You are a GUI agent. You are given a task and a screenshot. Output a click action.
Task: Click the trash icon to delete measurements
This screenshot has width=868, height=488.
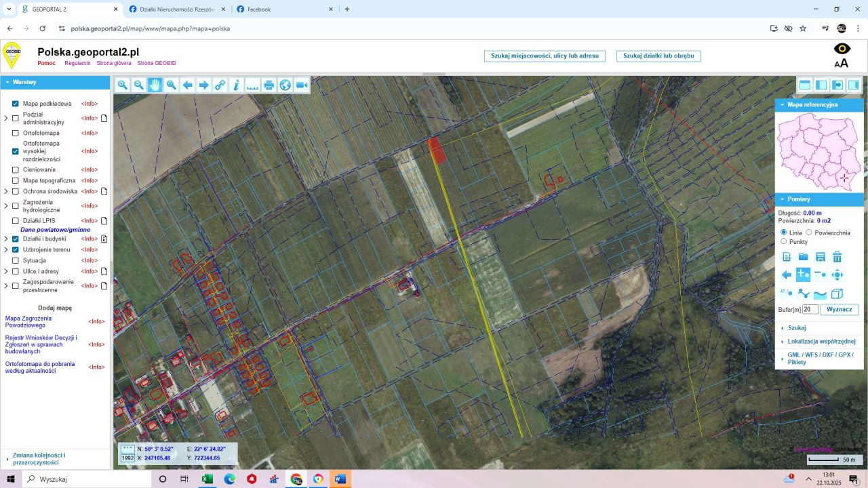pos(837,257)
